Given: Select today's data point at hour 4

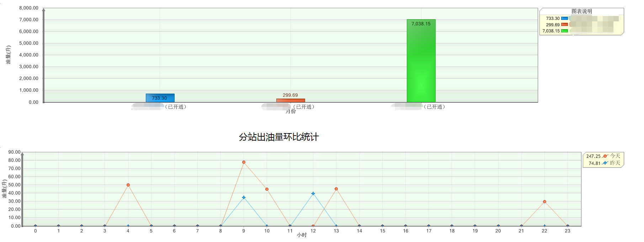Looking at the screenshot, I should pyautogui.click(x=128, y=185).
